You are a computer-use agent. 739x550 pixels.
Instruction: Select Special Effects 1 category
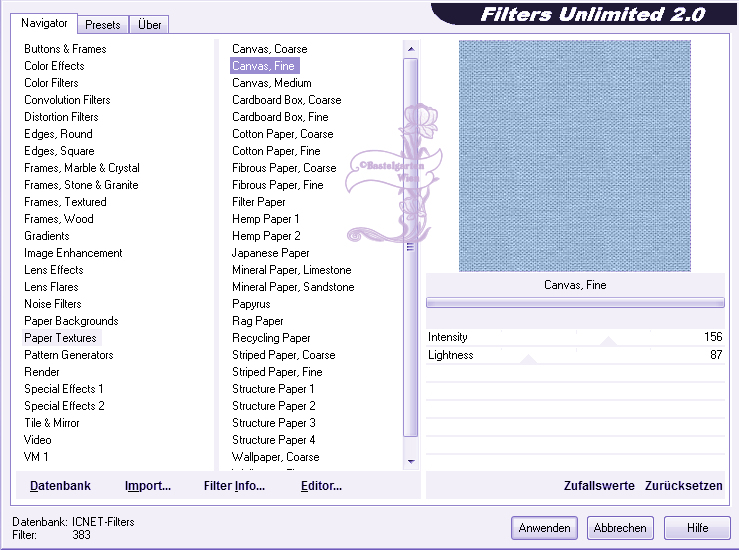(64, 389)
